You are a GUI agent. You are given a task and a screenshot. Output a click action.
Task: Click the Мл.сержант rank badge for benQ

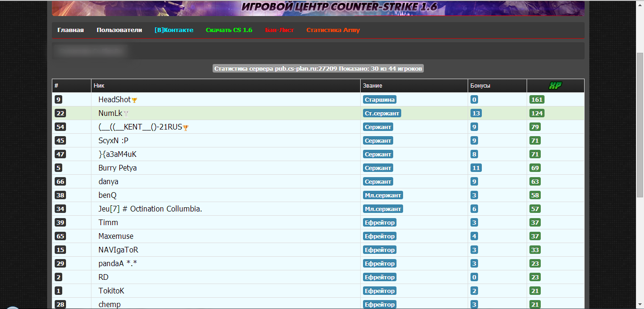(x=383, y=195)
